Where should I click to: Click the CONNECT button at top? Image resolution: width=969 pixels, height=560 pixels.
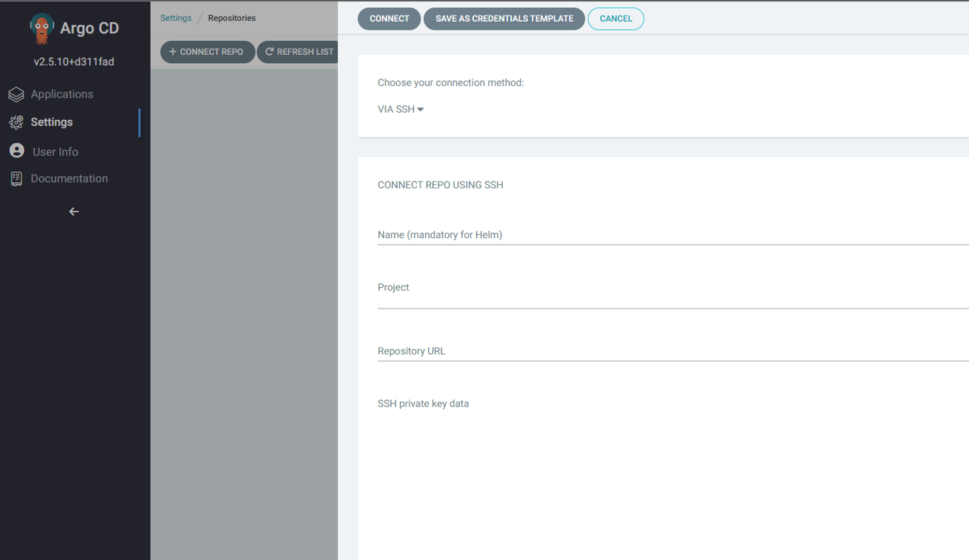click(389, 19)
